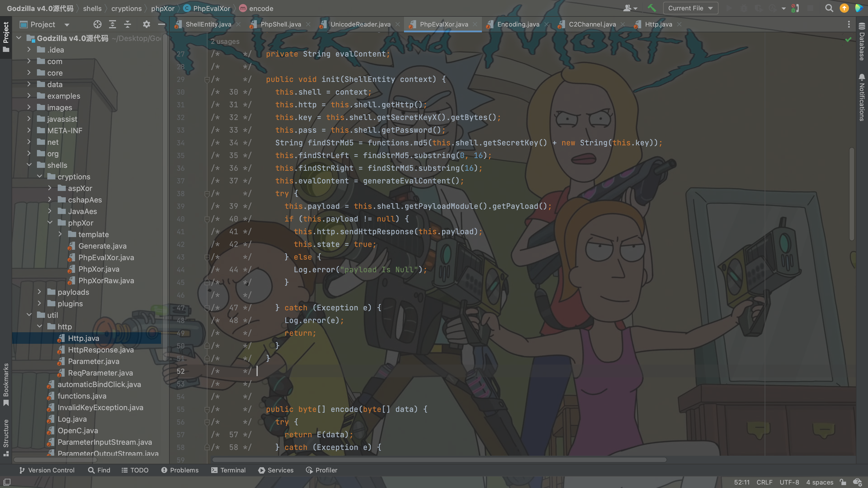Expand the aspXor folder

pos(50,187)
